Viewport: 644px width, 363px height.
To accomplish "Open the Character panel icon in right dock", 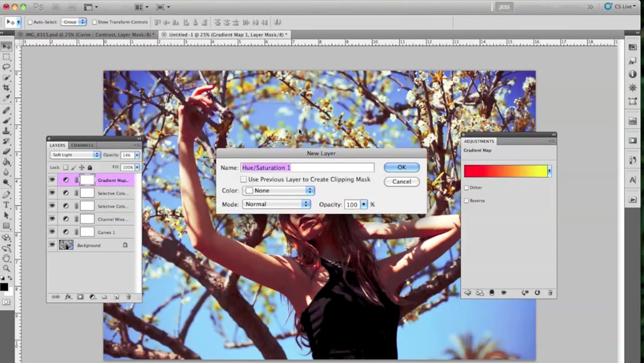I will 633,180.
